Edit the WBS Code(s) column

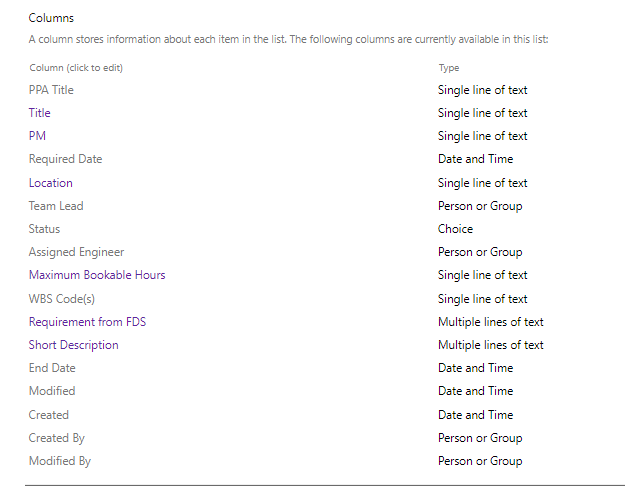pos(62,299)
